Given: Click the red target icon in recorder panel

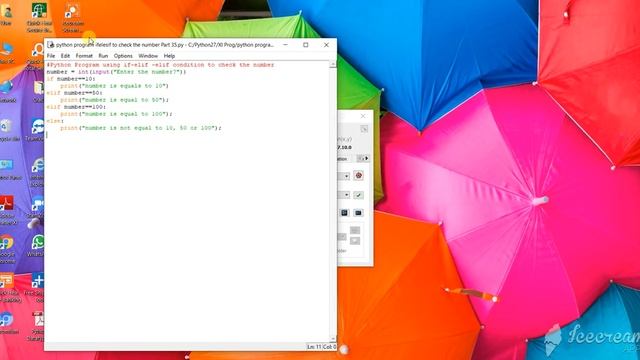Looking at the screenshot, I should pos(358,176).
